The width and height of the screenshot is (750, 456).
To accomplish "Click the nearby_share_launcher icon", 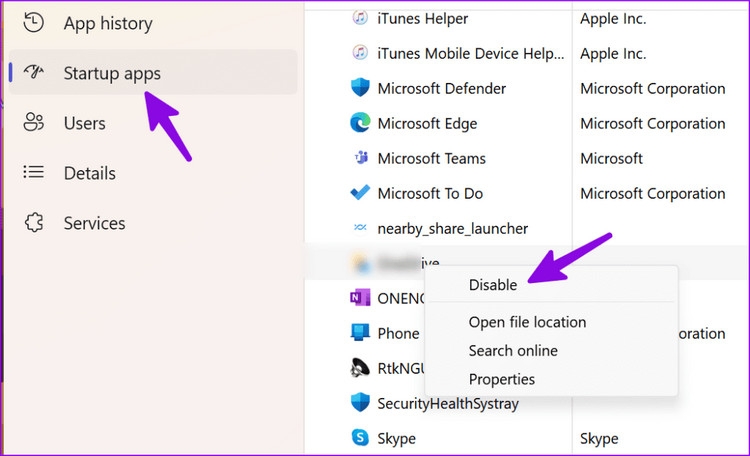I will 360,228.
